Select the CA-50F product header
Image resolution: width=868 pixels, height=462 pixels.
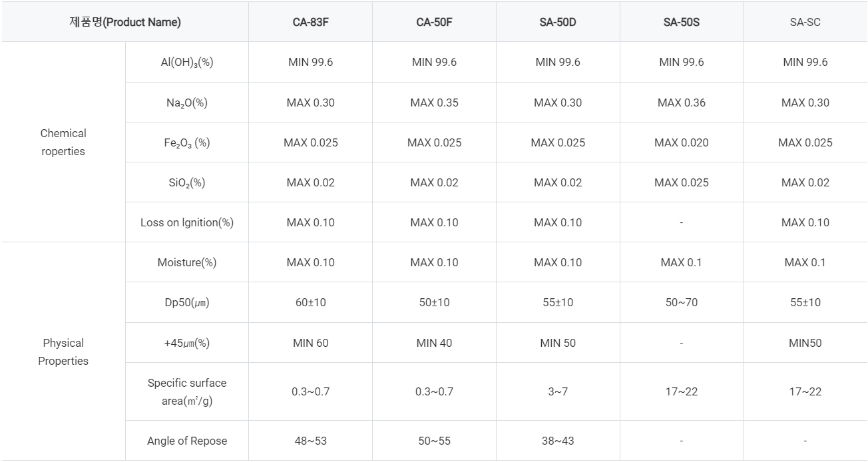pyautogui.click(x=434, y=22)
